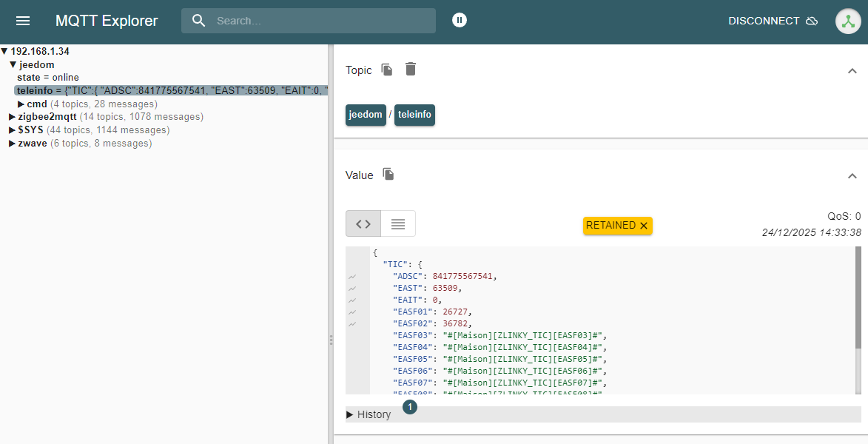
Task: Collapse the Value section
Action: pos(852,176)
